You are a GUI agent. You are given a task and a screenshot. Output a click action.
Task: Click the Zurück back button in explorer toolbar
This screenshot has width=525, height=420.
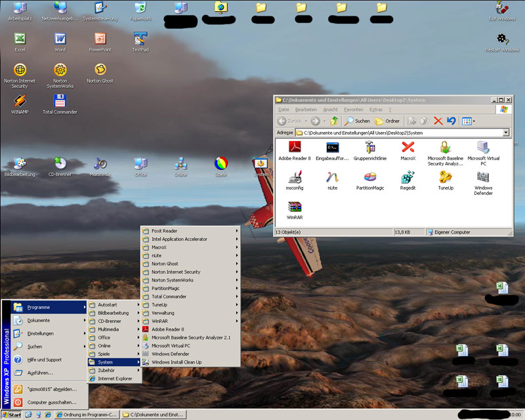pos(290,121)
